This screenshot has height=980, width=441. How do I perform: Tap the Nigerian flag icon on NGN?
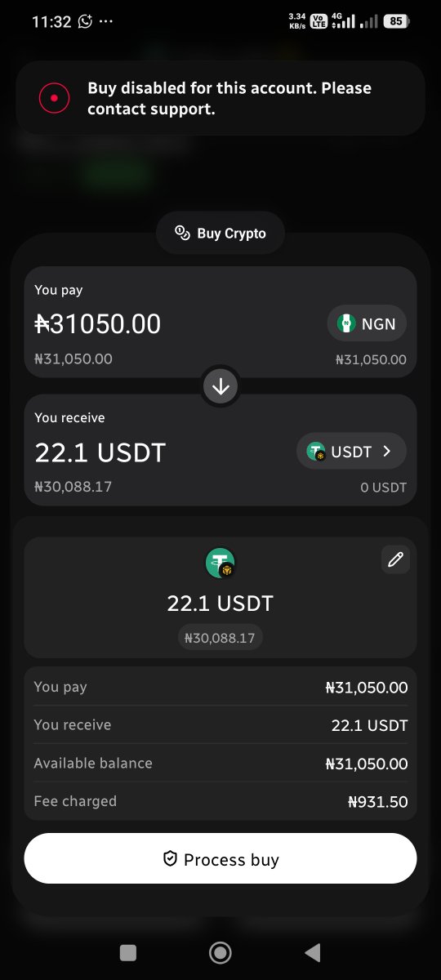[346, 324]
